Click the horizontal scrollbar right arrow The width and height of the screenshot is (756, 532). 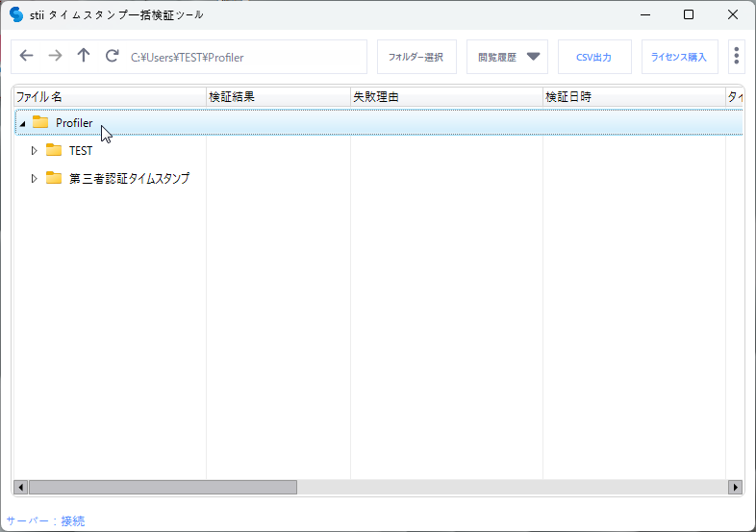[x=736, y=488]
